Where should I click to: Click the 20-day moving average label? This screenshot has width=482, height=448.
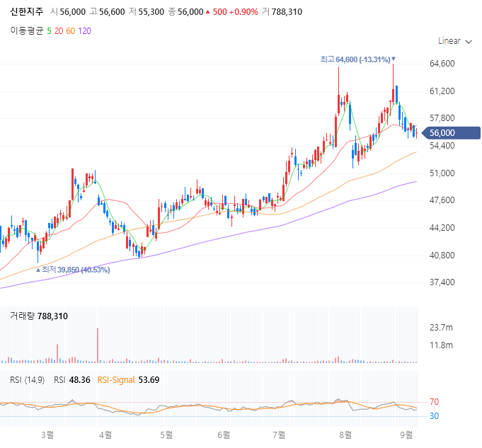(x=59, y=31)
